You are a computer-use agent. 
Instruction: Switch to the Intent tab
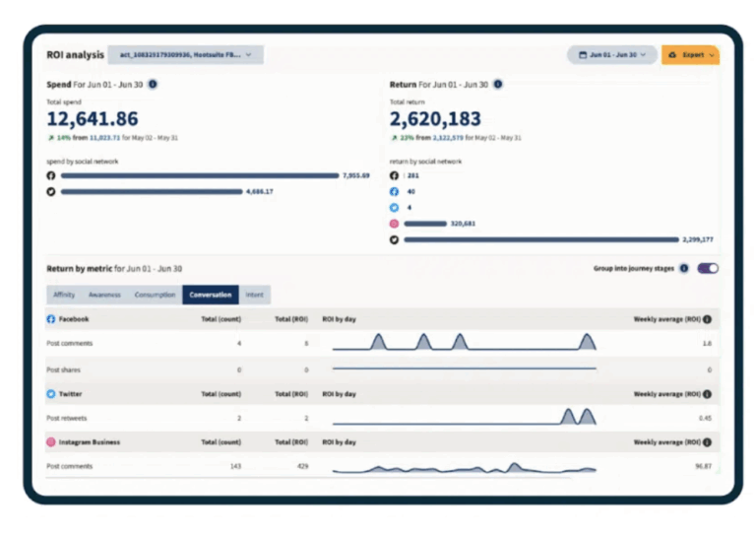255,295
